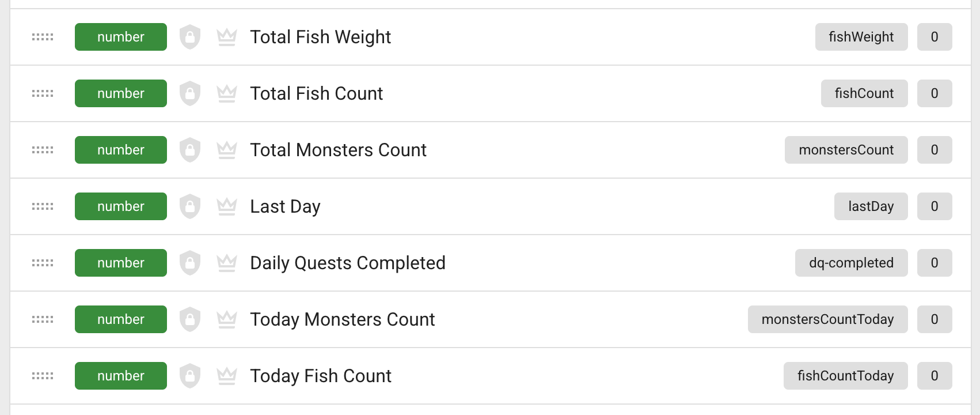
Task: Click the crown icon for Daily Quests Completed
Action: [227, 263]
